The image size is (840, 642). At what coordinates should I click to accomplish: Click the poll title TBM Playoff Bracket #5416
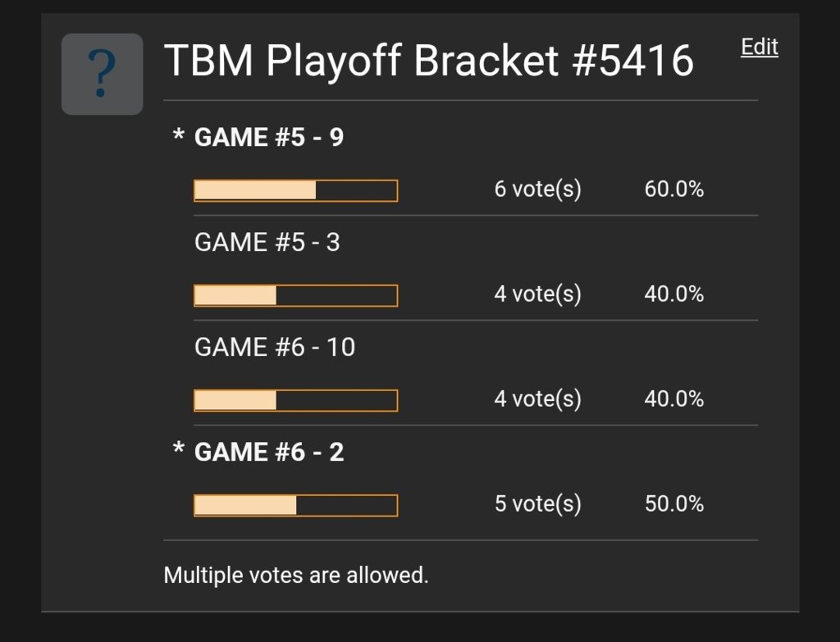428,61
